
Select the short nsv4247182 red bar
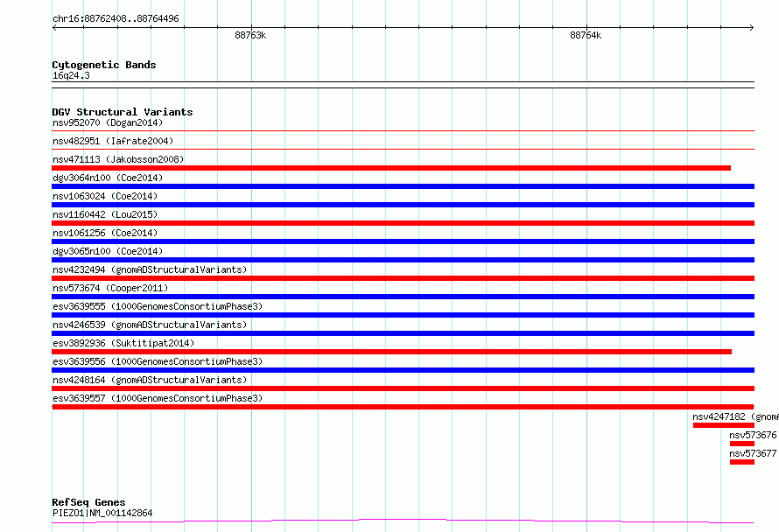tap(724, 425)
